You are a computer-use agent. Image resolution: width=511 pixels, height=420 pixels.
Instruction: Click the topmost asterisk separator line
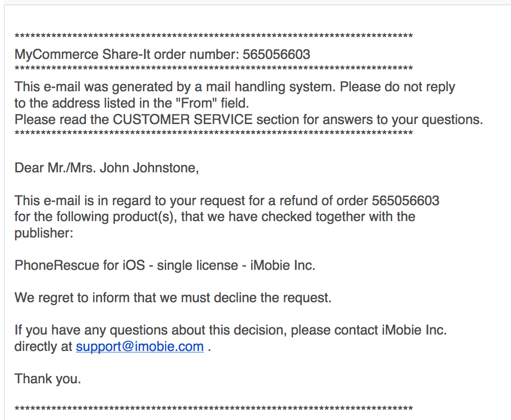[213, 36]
